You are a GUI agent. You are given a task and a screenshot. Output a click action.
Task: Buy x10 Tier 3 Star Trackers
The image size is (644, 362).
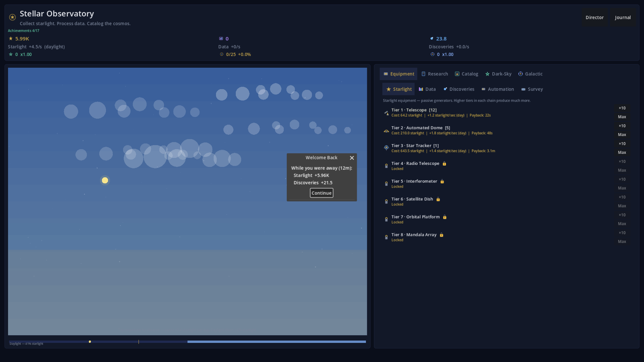pos(622,143)
